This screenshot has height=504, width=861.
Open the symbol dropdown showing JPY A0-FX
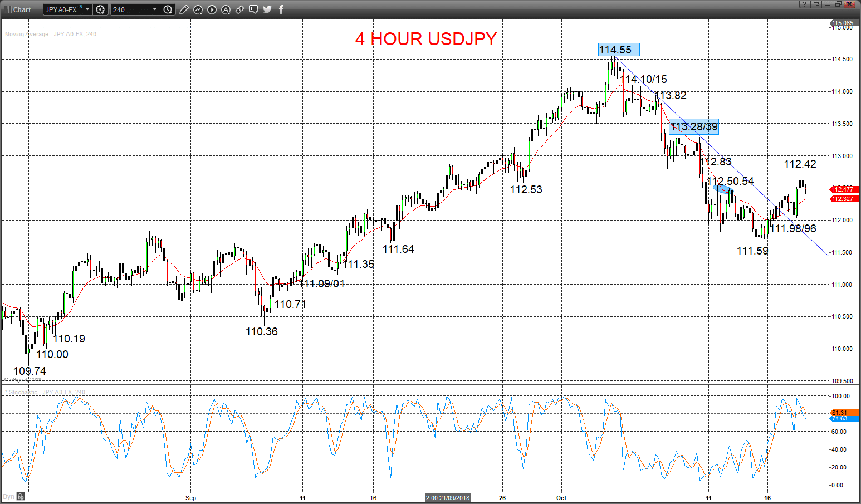pyautogui.click(x=67, y=9)
